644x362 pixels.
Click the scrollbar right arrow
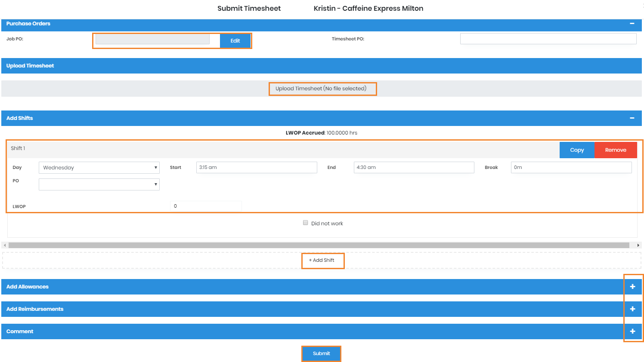tap(638, 245)
